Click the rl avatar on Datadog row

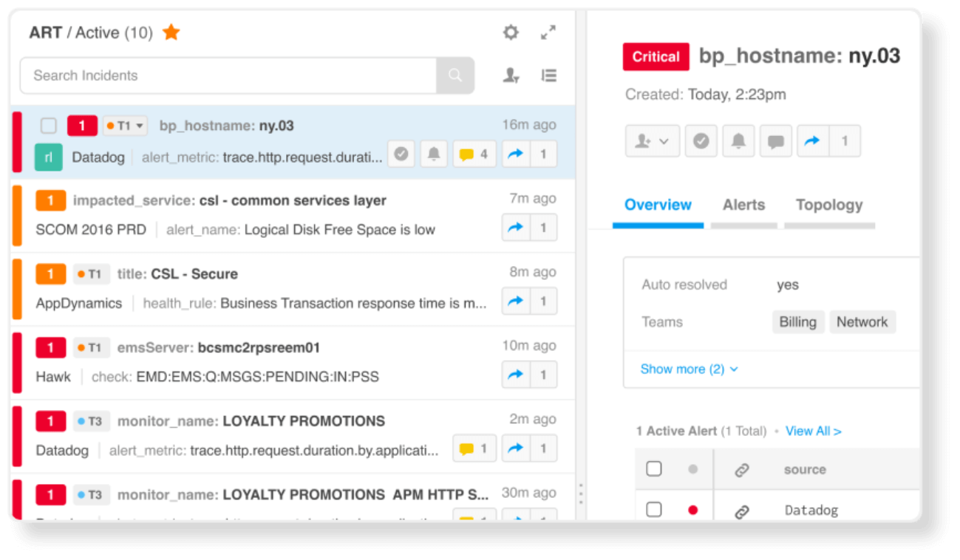pyautogui.click(x=48, y=157)
